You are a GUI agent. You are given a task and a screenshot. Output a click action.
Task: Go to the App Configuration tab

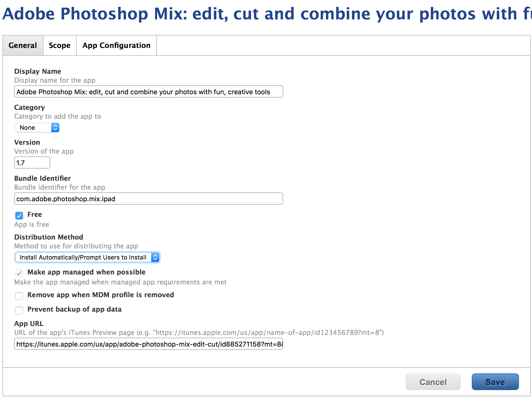tap(116, 45)
